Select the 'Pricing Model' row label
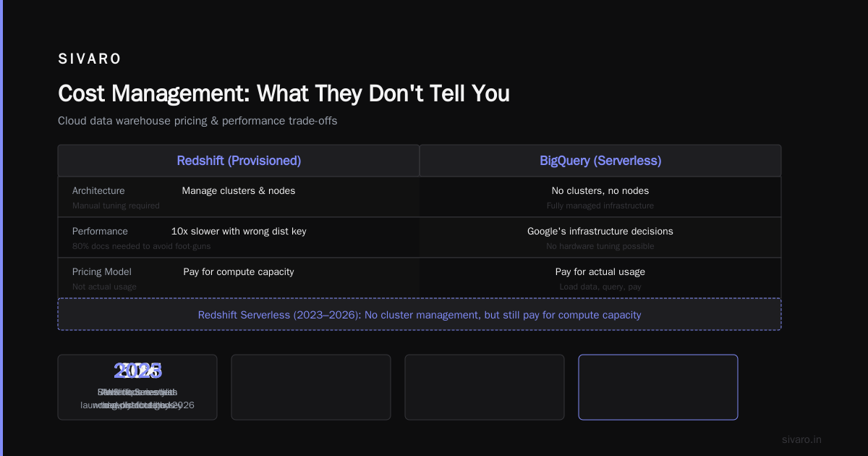 [102, 272]
